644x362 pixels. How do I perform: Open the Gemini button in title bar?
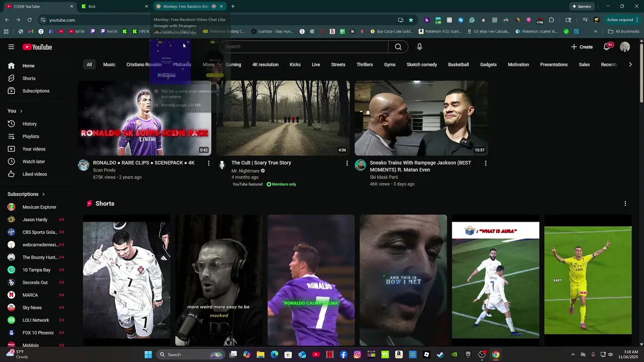582,7
